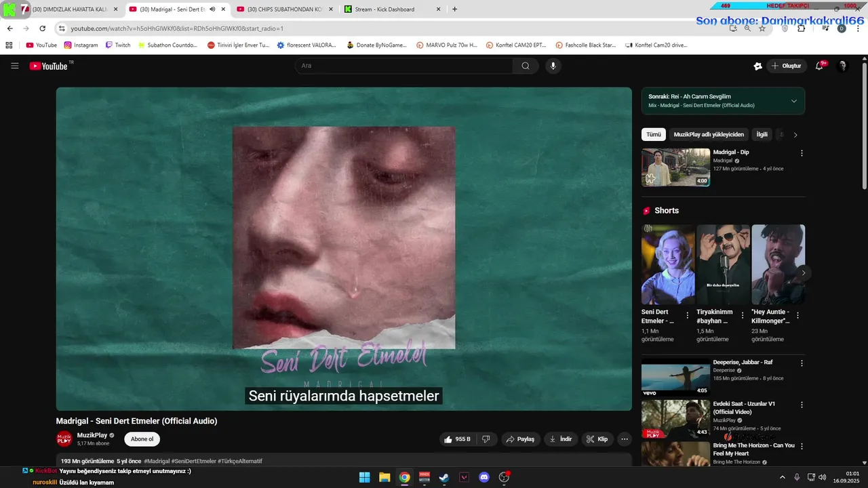Open options for Deeperise, Jabbar - Raf

coord(802,363)
